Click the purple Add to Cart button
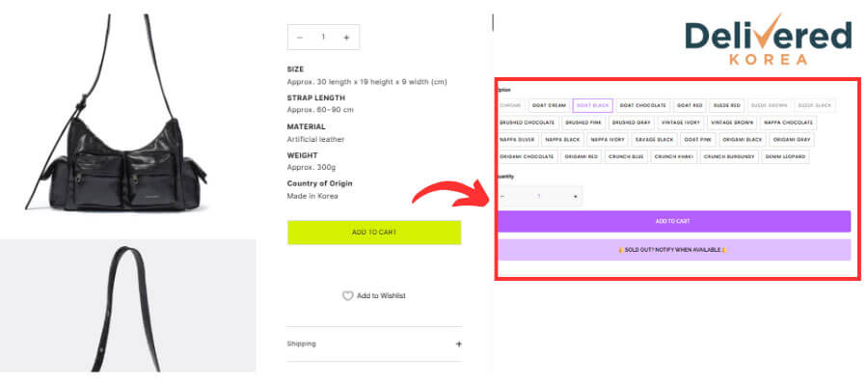This screenshot has height=386, width=868. [673, 221]
